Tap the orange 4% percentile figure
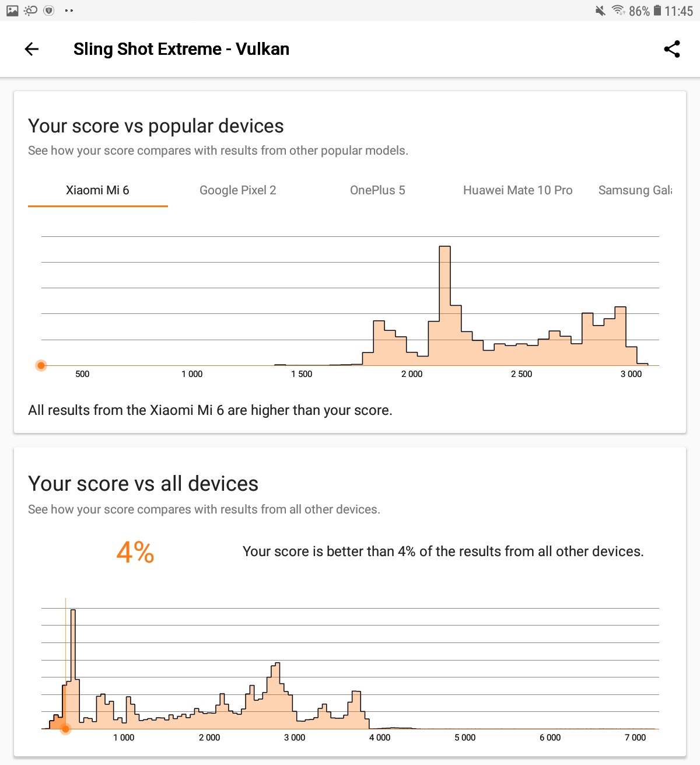 [x=135, y=552]
